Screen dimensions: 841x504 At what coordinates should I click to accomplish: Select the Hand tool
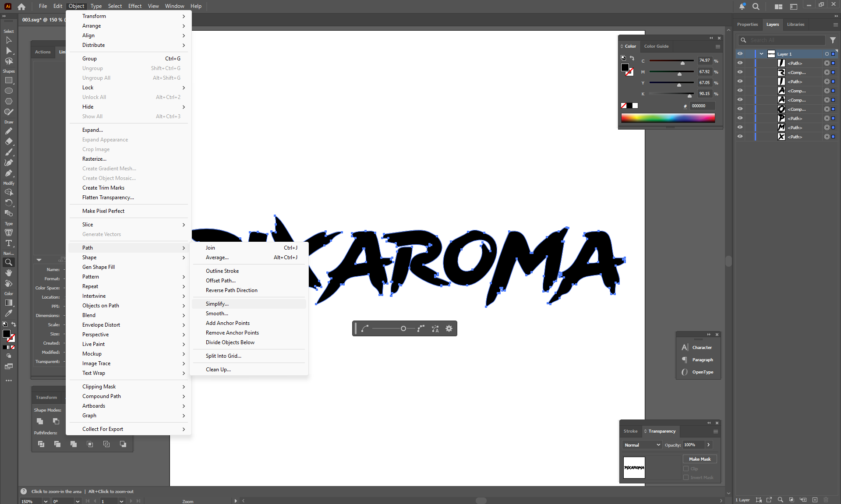tap(8, 273)
